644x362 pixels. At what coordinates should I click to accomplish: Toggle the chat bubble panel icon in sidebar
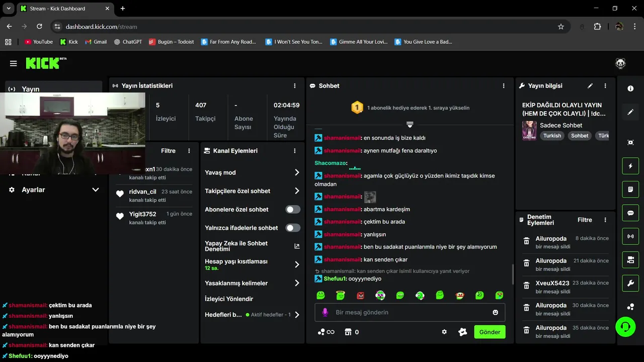(x=630, y=213)
